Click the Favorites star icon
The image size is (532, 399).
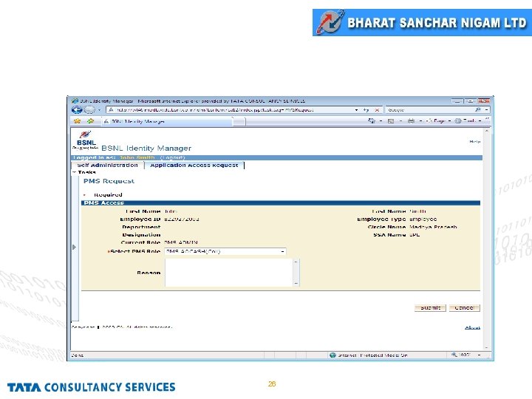click(78, 120)
